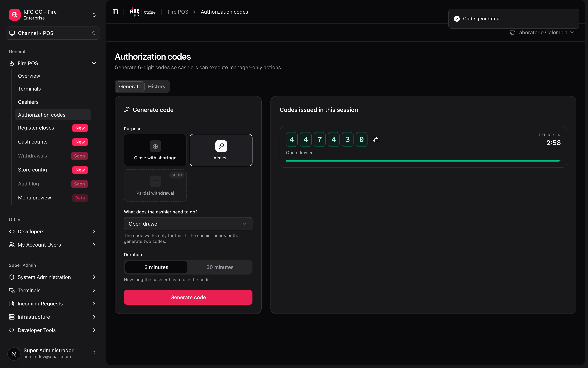
Task: Choose 30 minutes duration
Action: click(x=220, y=267)
